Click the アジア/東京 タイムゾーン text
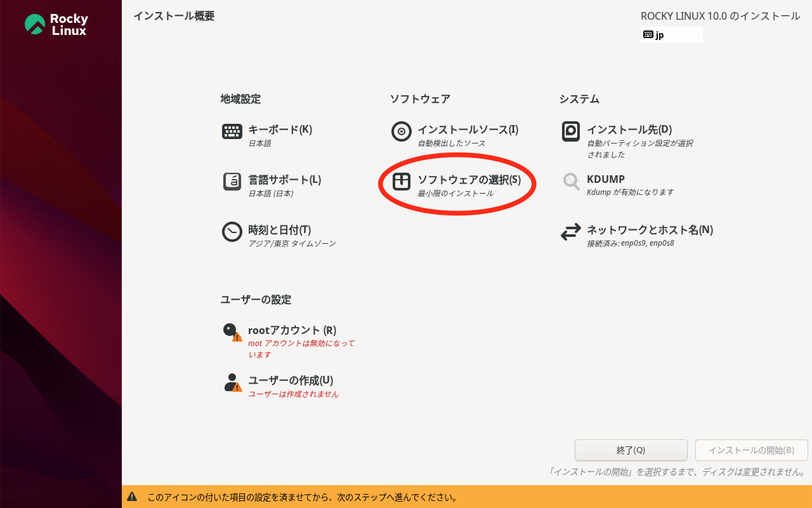812x508 pixels. point(292,243)
